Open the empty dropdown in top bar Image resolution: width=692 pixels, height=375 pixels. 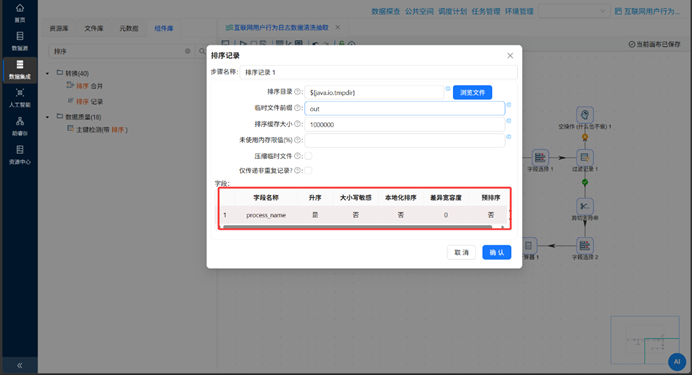574,11
